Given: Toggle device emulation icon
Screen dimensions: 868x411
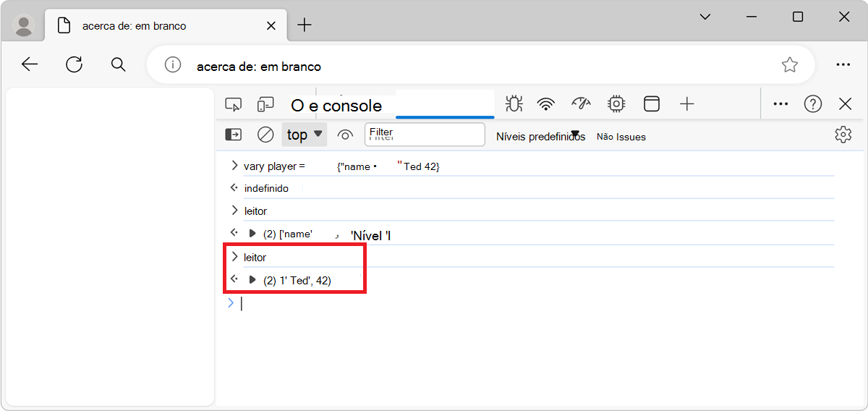Looking at the screenshot, I should (x=266, y=104).
